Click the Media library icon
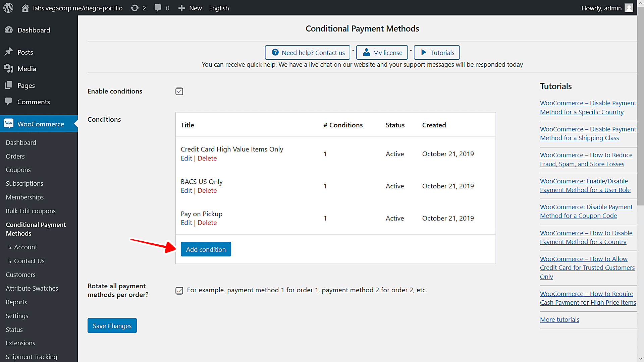 pyautogui.click(x=9, y=68)
